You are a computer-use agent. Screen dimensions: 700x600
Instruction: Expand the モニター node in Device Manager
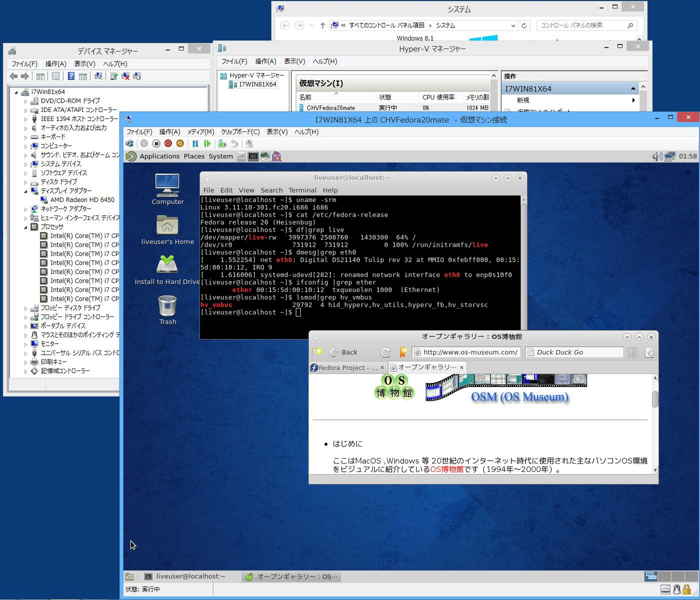[25, 344]
